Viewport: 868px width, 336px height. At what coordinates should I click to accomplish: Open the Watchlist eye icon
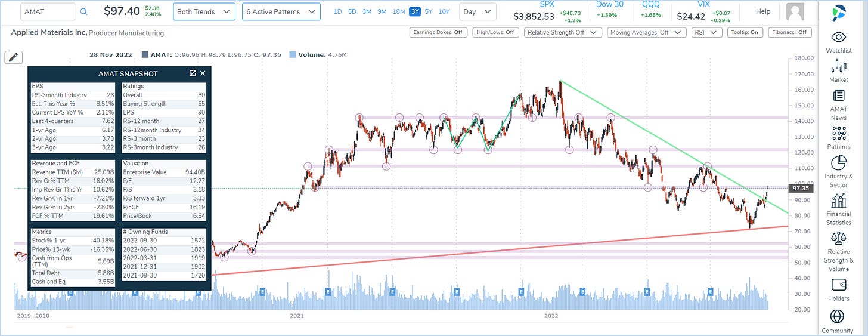tap(838, 37)
